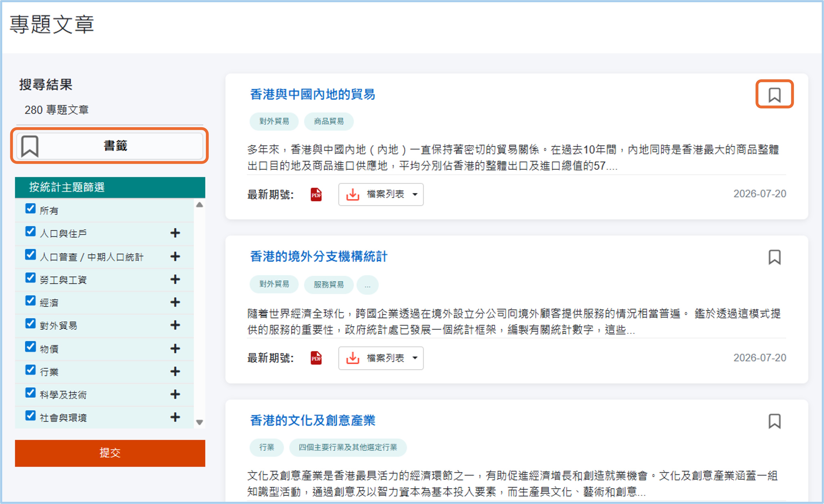This screenshot has width=824, height=504.
Task: Open 檔案列表 dropdown for 香港與中國內地的貿易
Action: tap(381, 194)
